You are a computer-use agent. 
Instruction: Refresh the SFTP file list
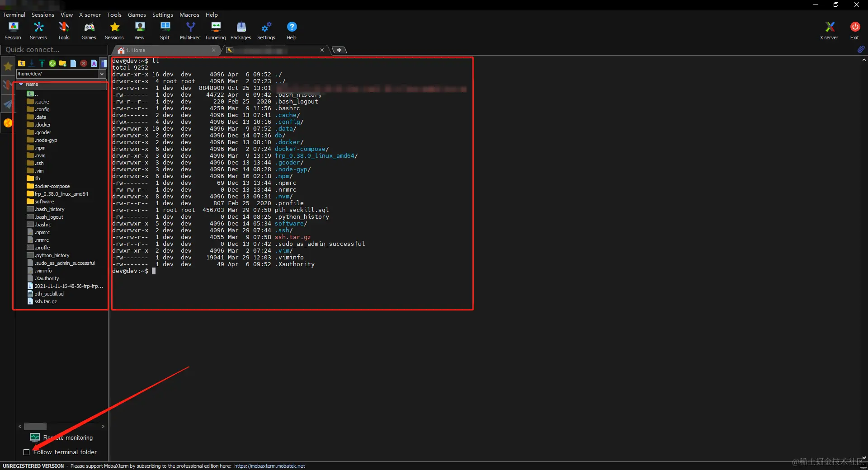point(52,63)
